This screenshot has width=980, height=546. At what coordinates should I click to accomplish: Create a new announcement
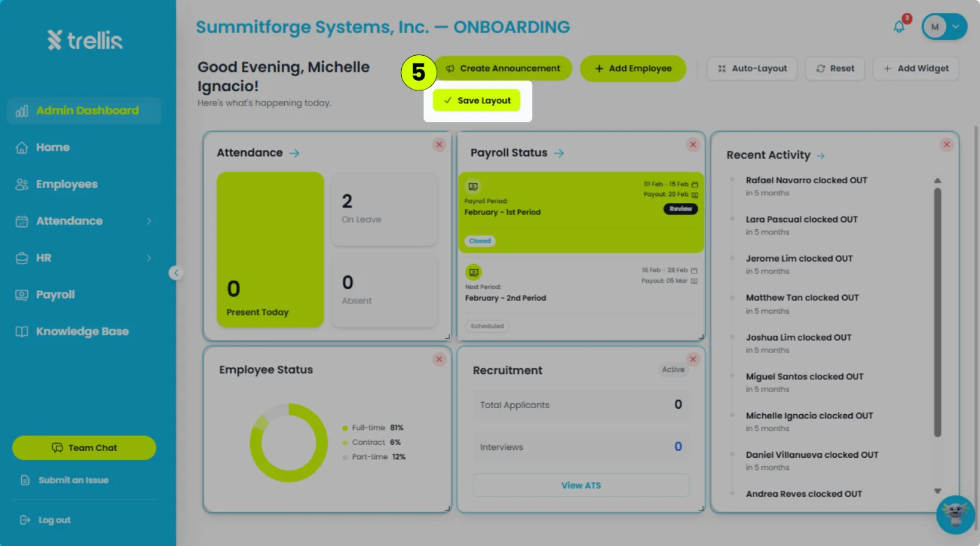coord(503,69)
